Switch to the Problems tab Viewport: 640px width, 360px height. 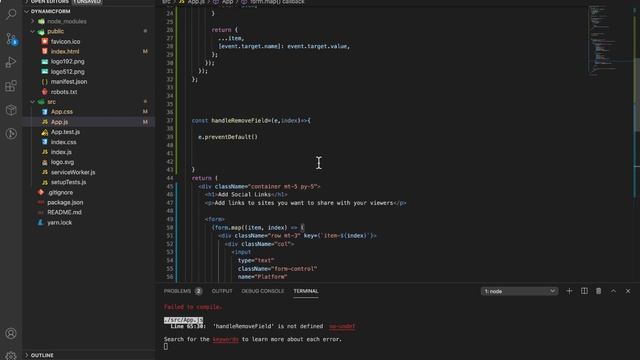coord(177,291)
